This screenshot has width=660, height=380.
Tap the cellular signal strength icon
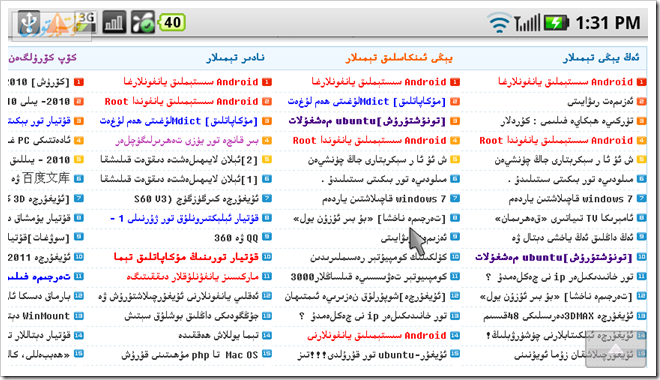[527, 23]
